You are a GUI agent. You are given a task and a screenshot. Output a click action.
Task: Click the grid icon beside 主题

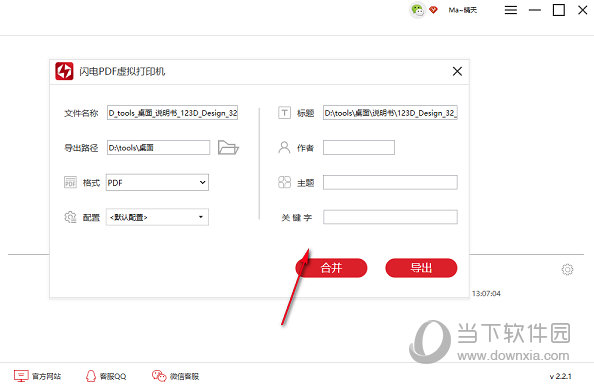[x=284, y=182]
